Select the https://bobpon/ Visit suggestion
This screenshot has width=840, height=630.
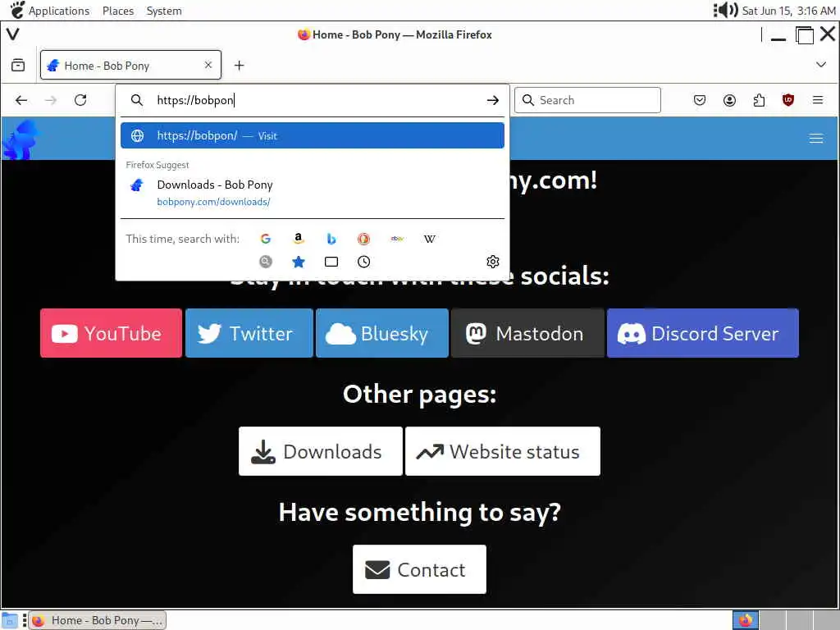pos(313,135)
